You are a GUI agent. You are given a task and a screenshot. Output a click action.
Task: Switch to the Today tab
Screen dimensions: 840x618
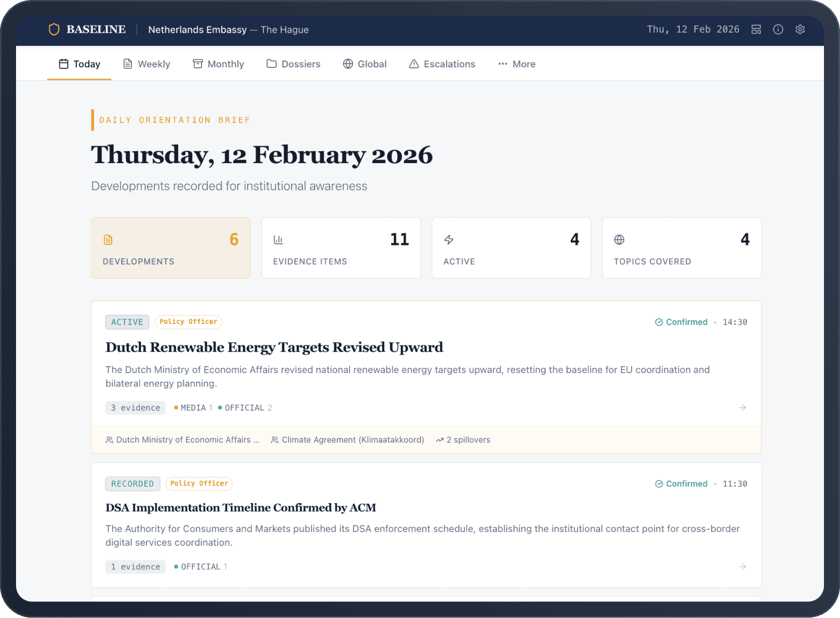(79, 64)
